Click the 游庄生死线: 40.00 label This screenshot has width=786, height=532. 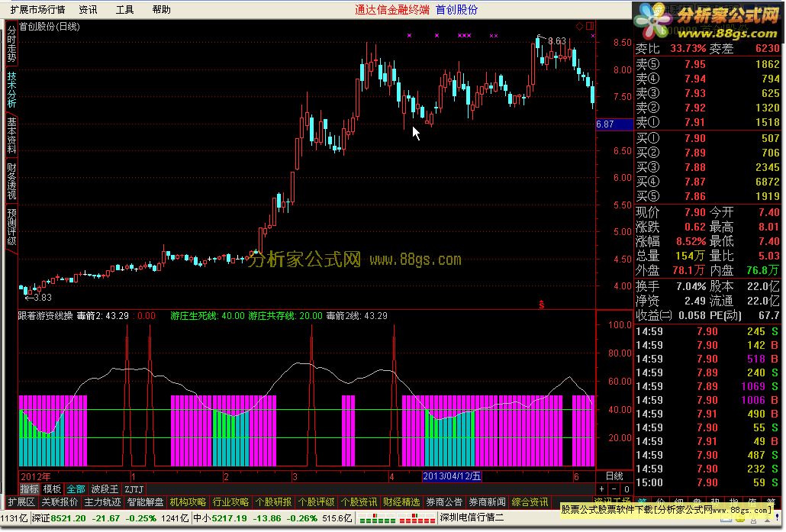point(207,316)
